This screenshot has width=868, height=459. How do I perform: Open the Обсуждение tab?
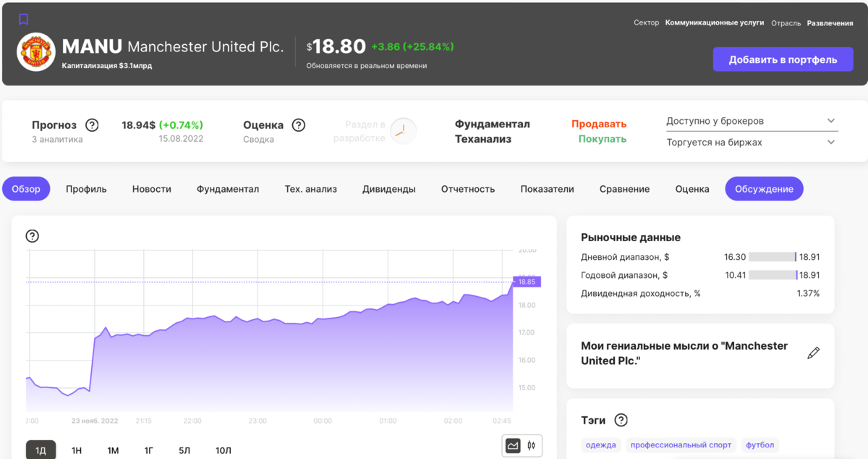764,189
